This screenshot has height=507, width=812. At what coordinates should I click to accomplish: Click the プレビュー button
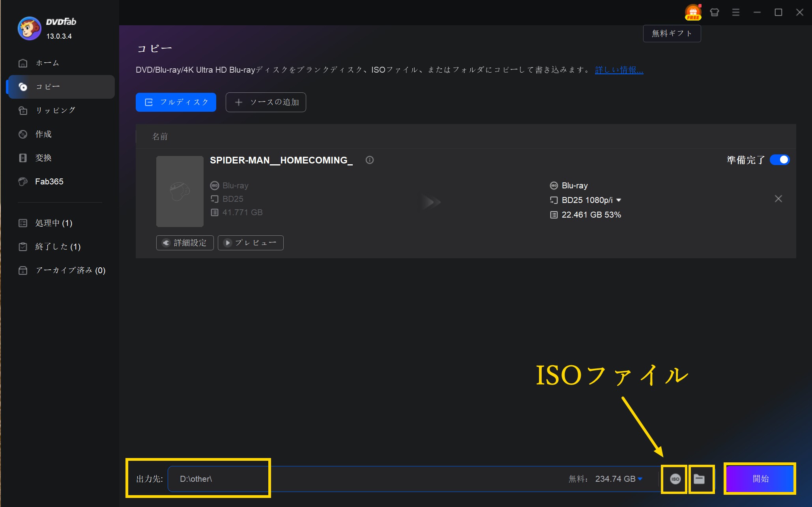(x=251, y=243)
